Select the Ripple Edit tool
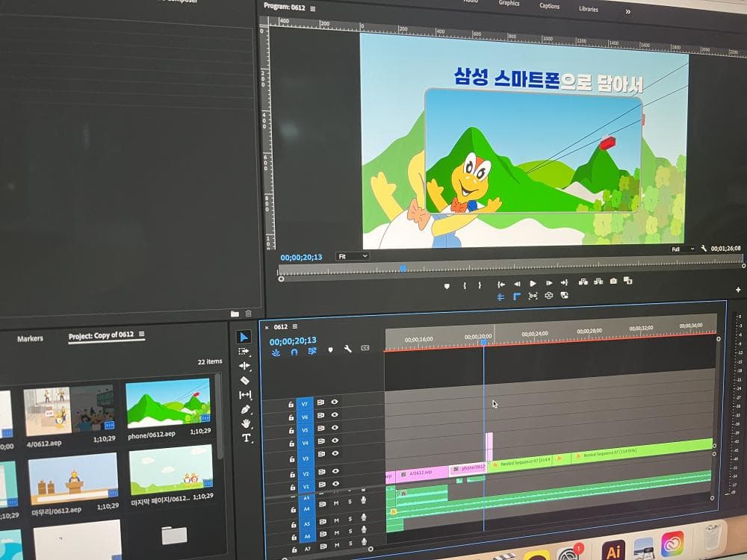This screenshot has width=747, height=560. pos(244,366)
